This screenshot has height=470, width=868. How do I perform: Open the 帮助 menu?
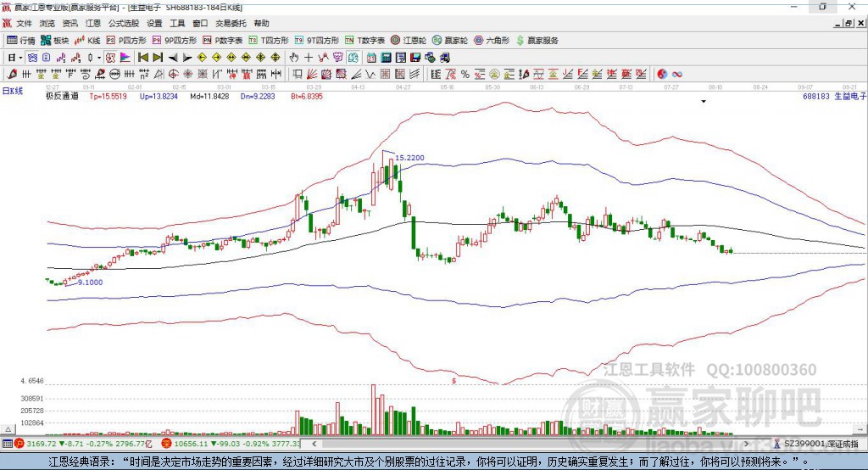pos(261,23)
